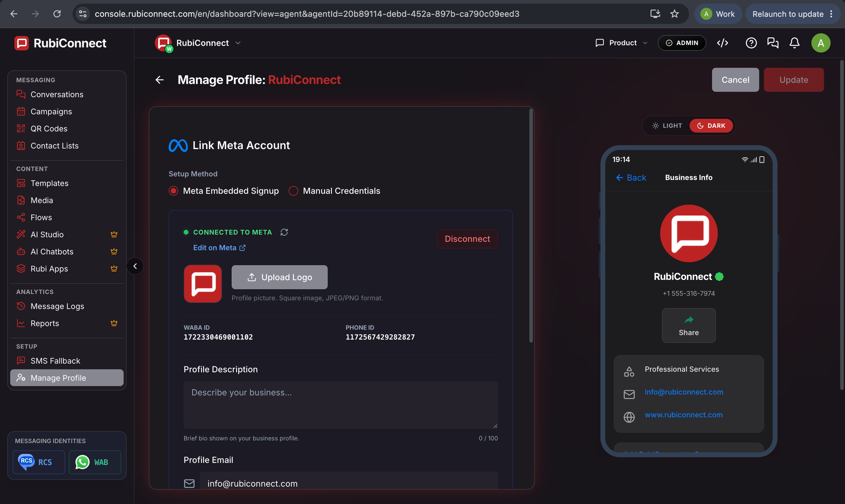845x504 pixels.
Task: Expand the Product dropdown
Action: [621, 43]
